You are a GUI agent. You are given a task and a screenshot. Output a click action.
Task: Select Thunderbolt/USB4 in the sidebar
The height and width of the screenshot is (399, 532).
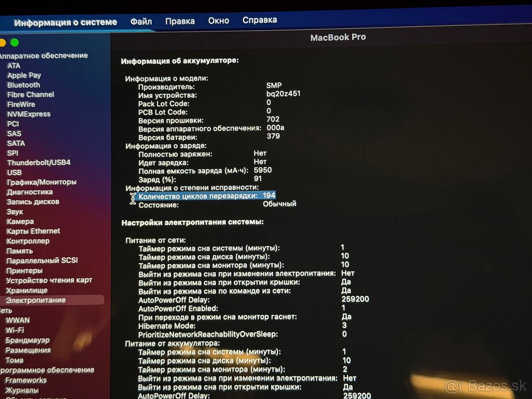39,163
